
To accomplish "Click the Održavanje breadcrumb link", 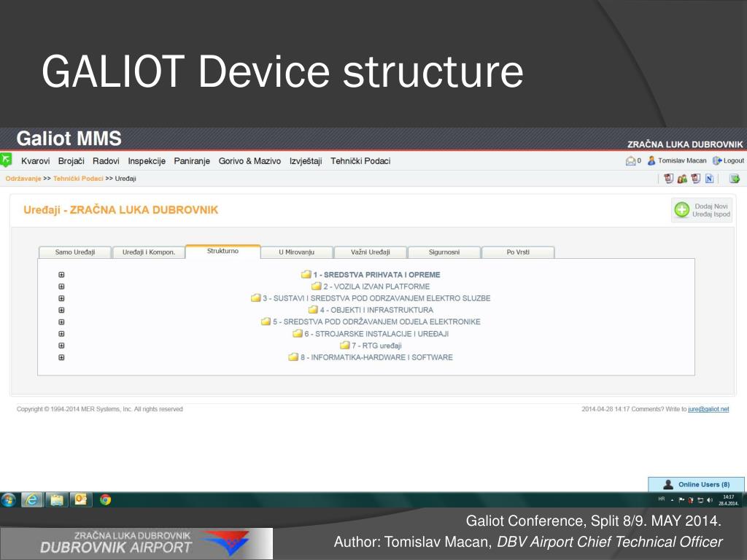I will point(23,179).
